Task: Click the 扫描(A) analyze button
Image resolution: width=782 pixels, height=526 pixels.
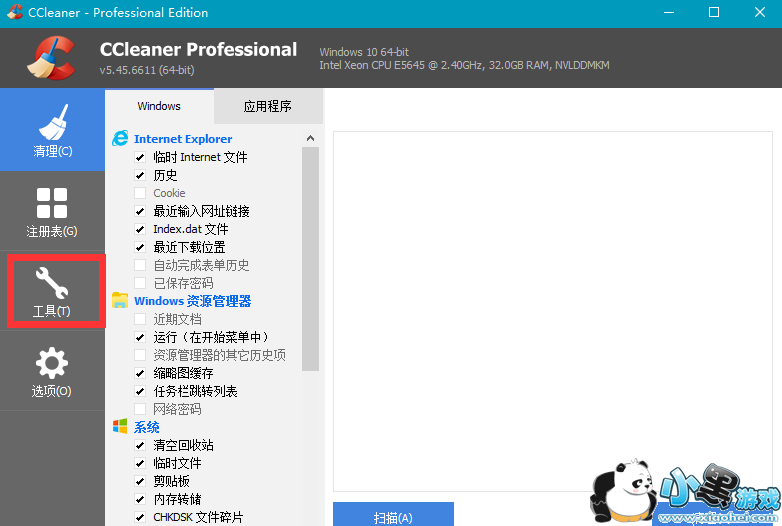Action: [x=393, y=515]
